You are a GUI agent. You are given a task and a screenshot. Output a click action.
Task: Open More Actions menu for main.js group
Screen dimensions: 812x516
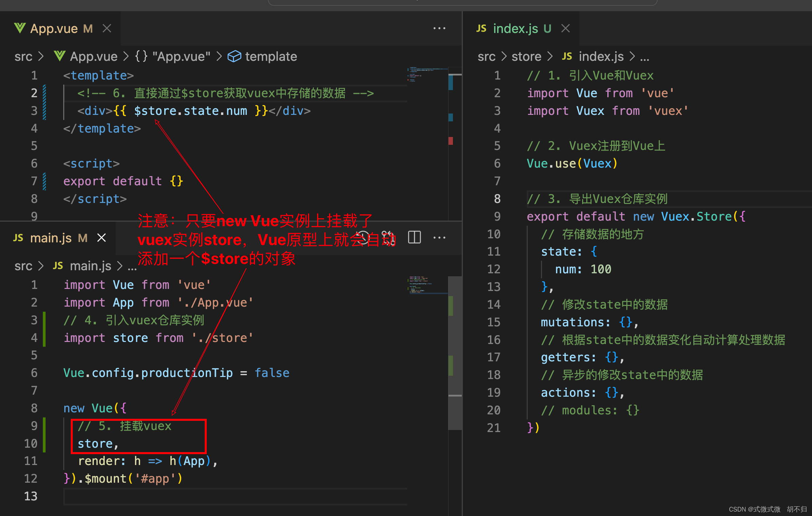click(x=439, y=238)
